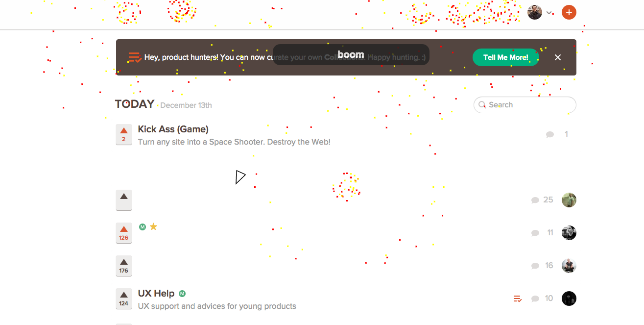Viewport: 644px width, 325px height.
Task: Click the Tell Me More! button
Action: click(x=505, y=57)
